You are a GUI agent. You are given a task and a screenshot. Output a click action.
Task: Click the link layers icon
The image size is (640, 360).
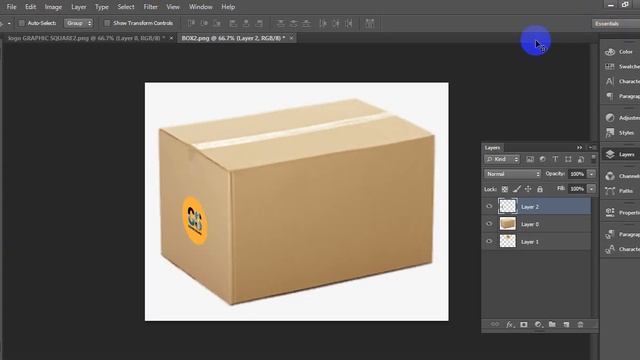click(x=495, y=324)
